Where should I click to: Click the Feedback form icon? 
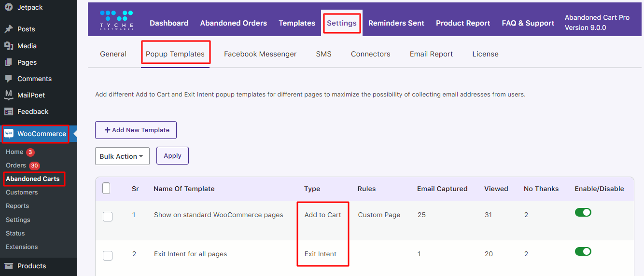(9, 111)
